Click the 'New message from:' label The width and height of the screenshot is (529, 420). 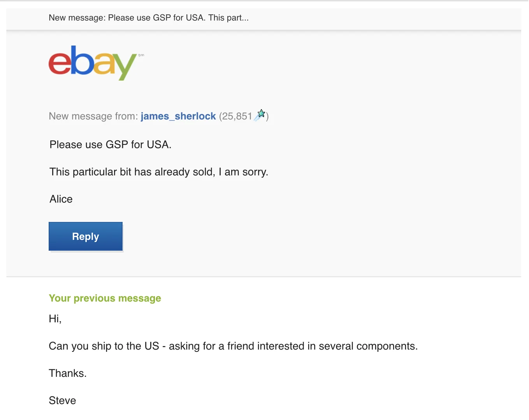click(93, 116)
